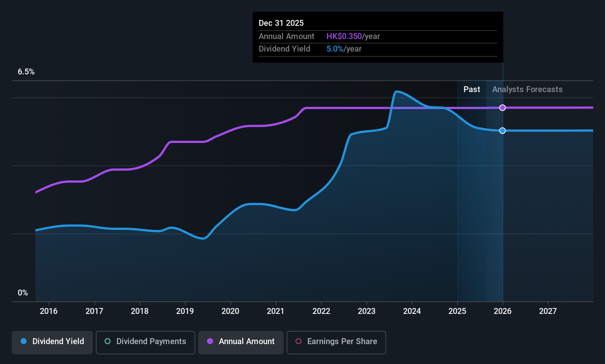
Task: Show the Earnings Per Share series
Action: (336, 342)
